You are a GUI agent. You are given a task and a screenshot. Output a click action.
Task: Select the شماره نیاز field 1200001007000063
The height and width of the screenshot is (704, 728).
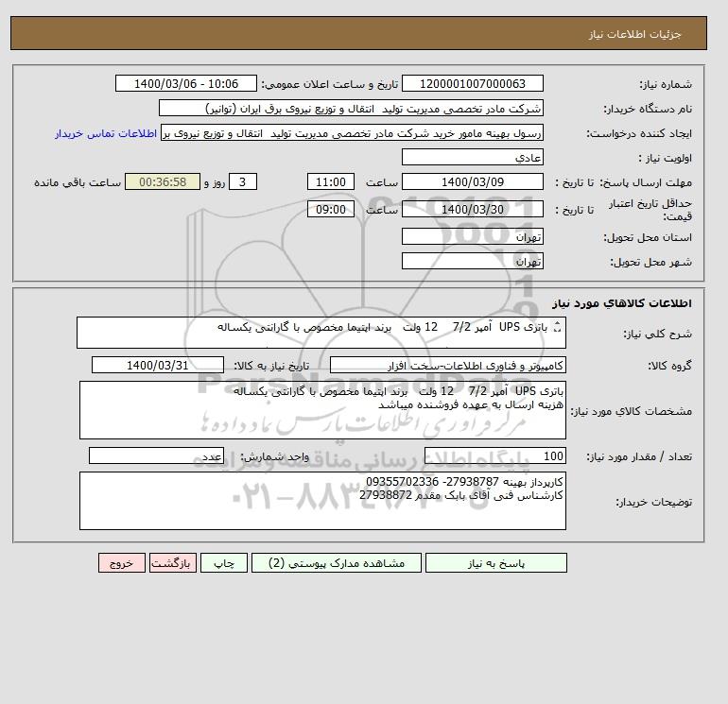(x=472, y=83)
